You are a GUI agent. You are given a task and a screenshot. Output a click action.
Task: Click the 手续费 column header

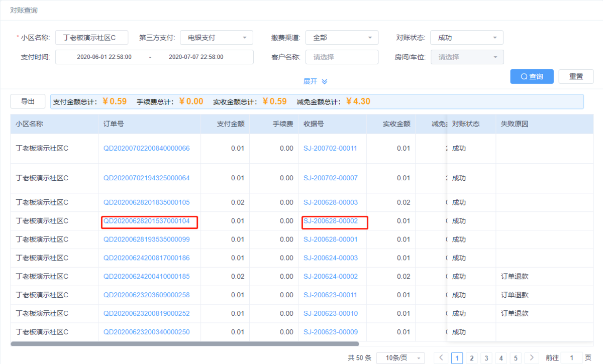point(273,124)
